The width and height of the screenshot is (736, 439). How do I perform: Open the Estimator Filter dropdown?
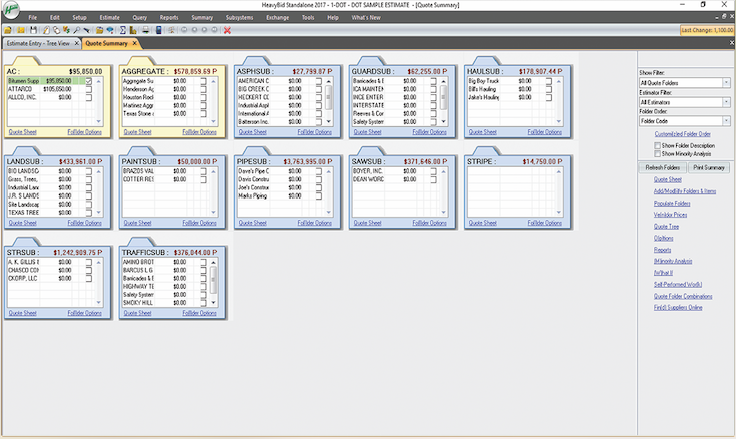pos(726,101)
